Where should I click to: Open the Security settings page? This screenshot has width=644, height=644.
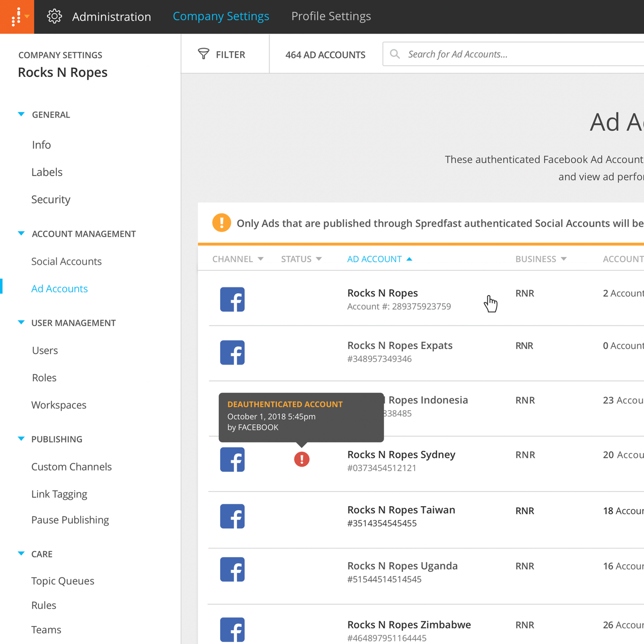[51, 200]
